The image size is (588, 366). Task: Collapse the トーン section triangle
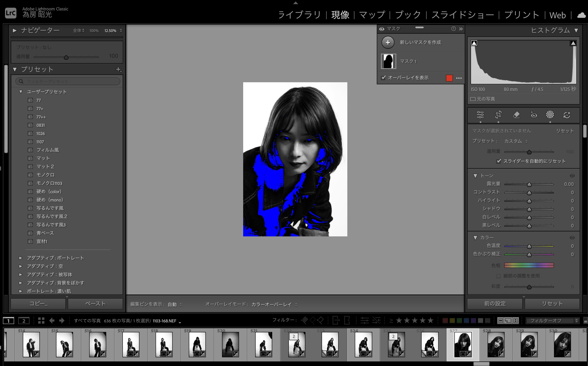click(x=475, y=176)
